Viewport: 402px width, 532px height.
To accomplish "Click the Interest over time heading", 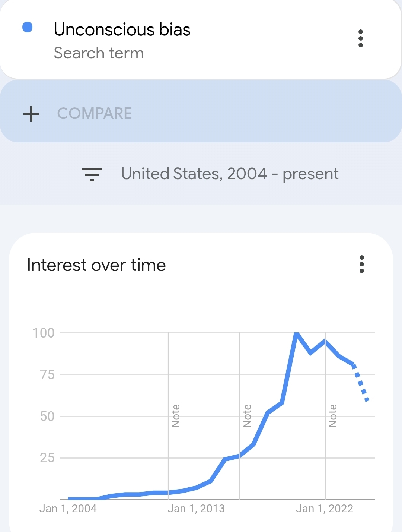I will [x=96, y=265].
